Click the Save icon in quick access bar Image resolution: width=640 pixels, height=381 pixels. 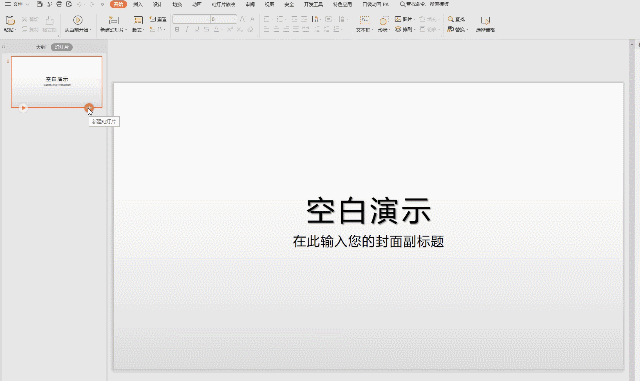[40, 4]
